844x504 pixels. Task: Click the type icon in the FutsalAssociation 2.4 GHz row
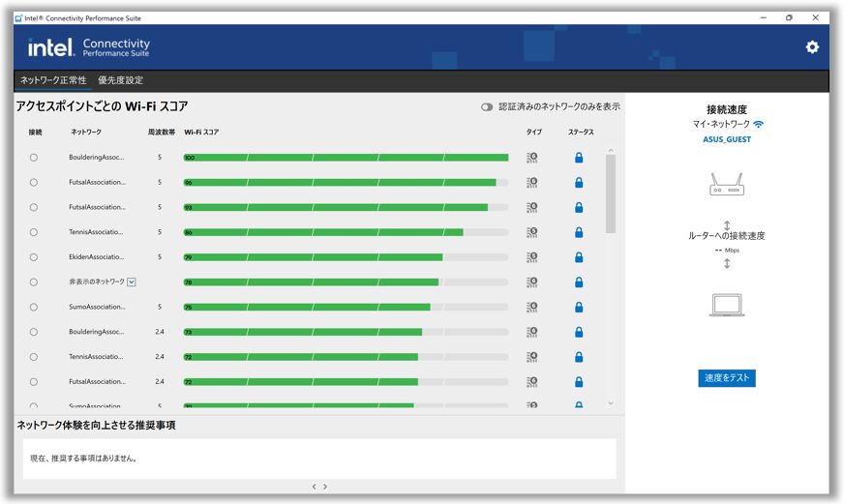pos(531,382)
